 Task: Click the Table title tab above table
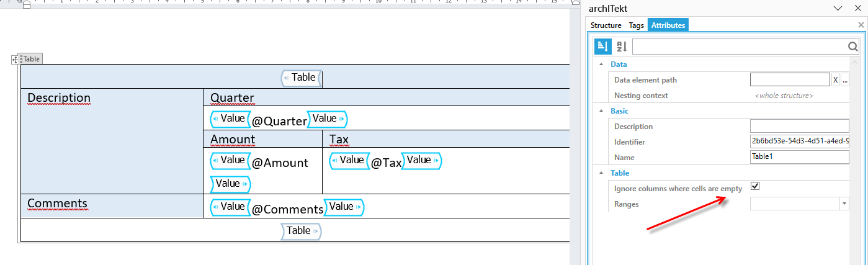pyautogui.click(x=30, y=60)
